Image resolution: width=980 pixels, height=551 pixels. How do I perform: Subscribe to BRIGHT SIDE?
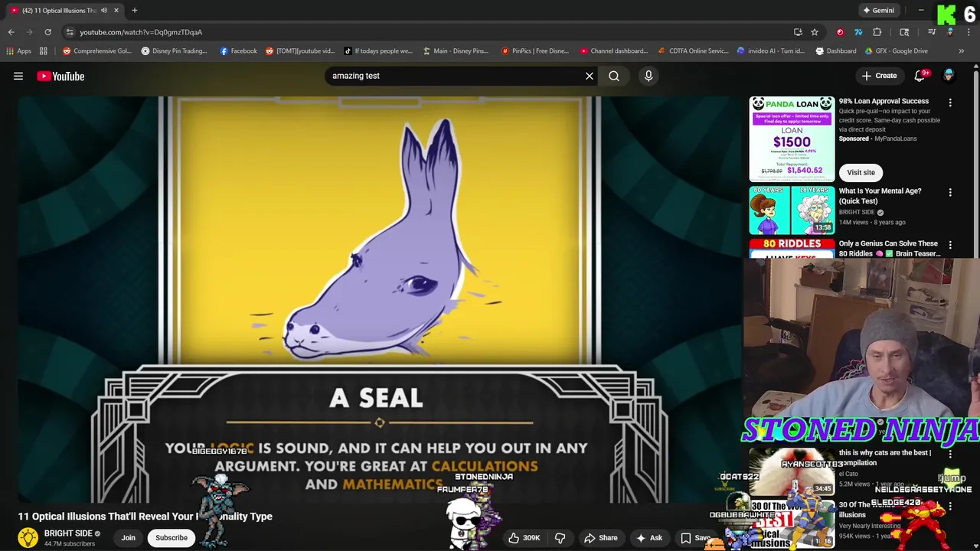(x=171, y=537)
